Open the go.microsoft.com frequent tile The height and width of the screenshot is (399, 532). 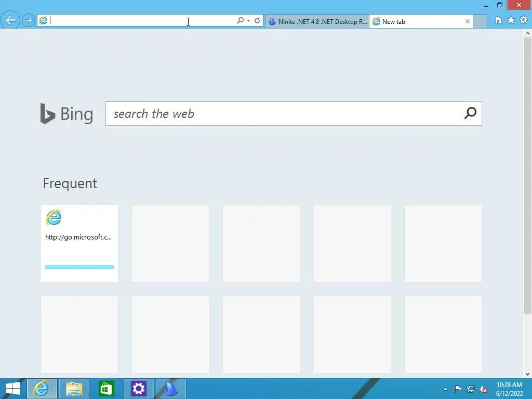tap(79, 244)
